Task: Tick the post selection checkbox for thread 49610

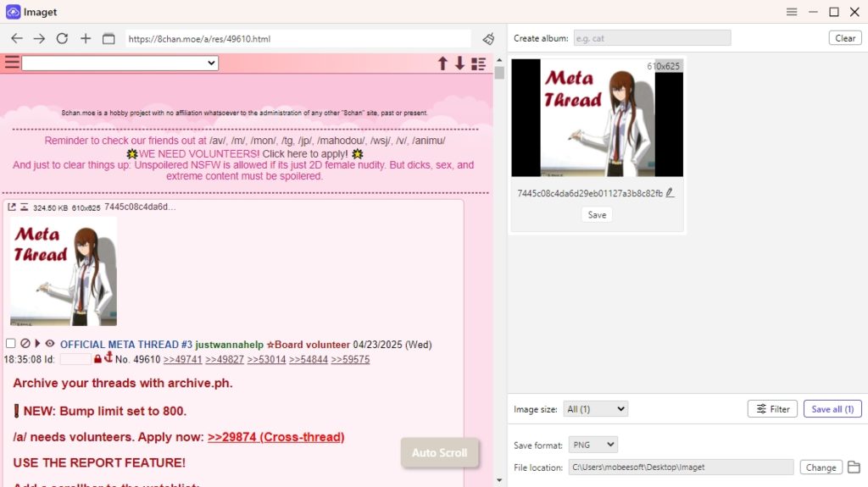Action: tap(10, 344)
